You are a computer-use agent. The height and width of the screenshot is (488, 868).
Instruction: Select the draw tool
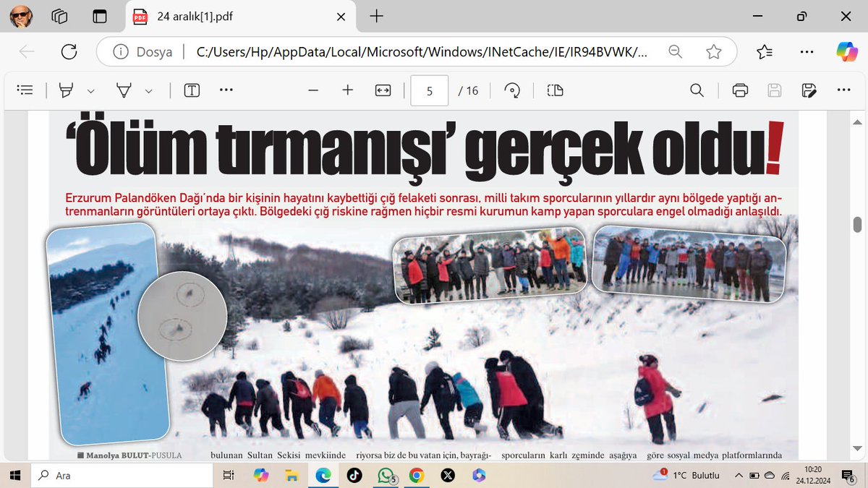[x=125, y=90]
